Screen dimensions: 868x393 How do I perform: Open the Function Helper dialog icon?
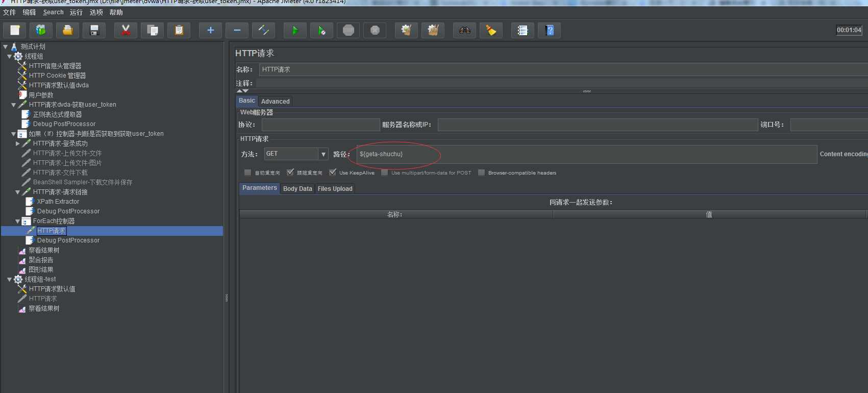tap(523, 30)
